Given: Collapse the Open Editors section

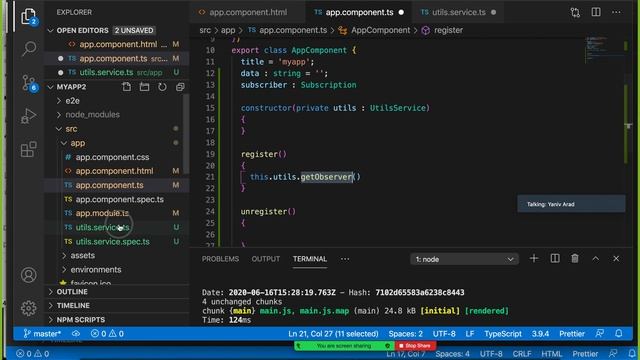Looking at the screenshot, I should 51,31.
